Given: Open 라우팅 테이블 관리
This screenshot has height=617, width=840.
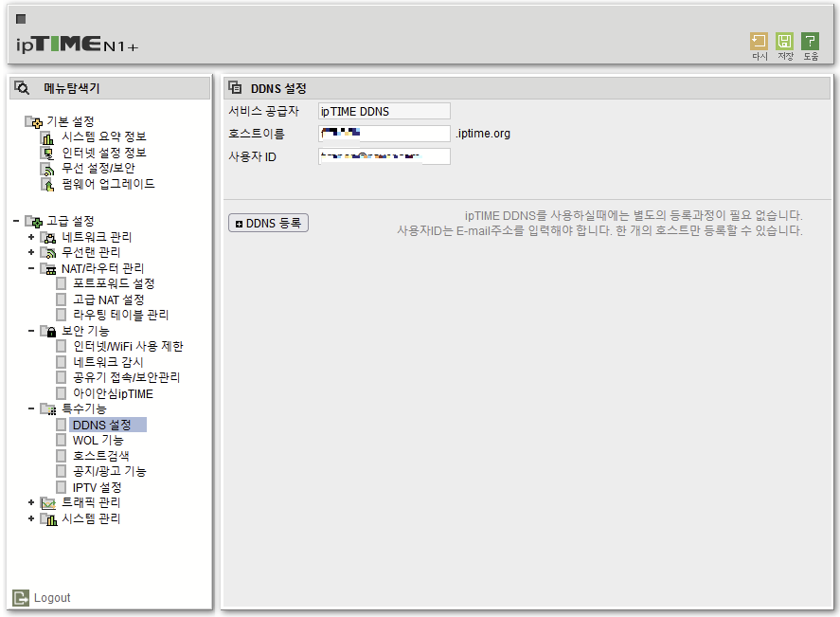Looking at the screenshot, I should pyautogui.click(x=120, y=315).
